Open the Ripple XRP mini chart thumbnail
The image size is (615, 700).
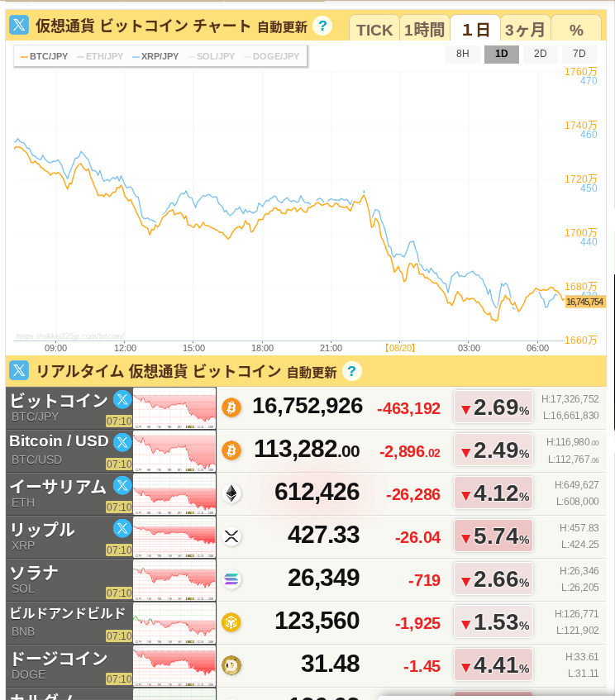(x=174, y=536)
